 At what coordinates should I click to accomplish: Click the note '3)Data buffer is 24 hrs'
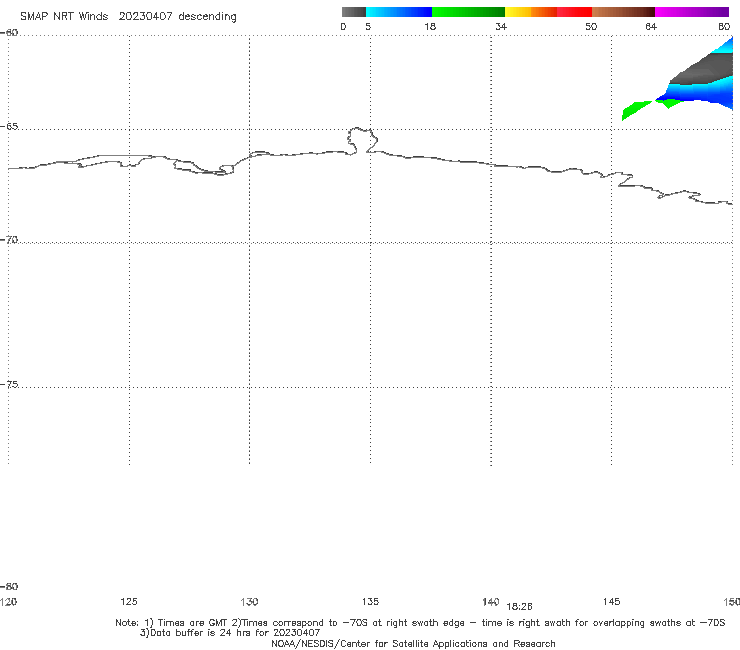tap(230, 633)
